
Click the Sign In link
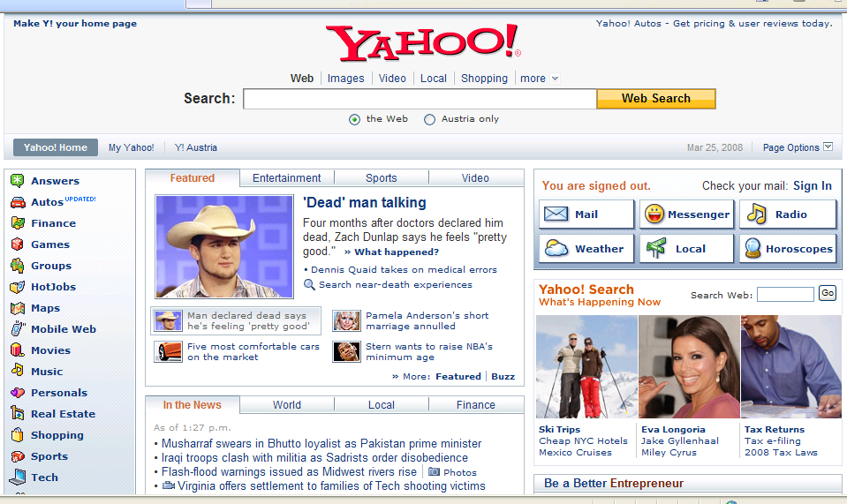click(x=813, y=185)
